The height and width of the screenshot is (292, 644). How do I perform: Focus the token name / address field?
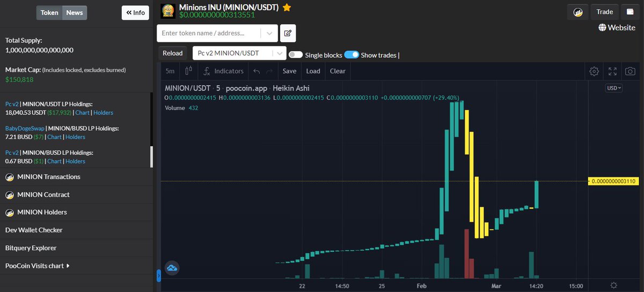(209, 33)
